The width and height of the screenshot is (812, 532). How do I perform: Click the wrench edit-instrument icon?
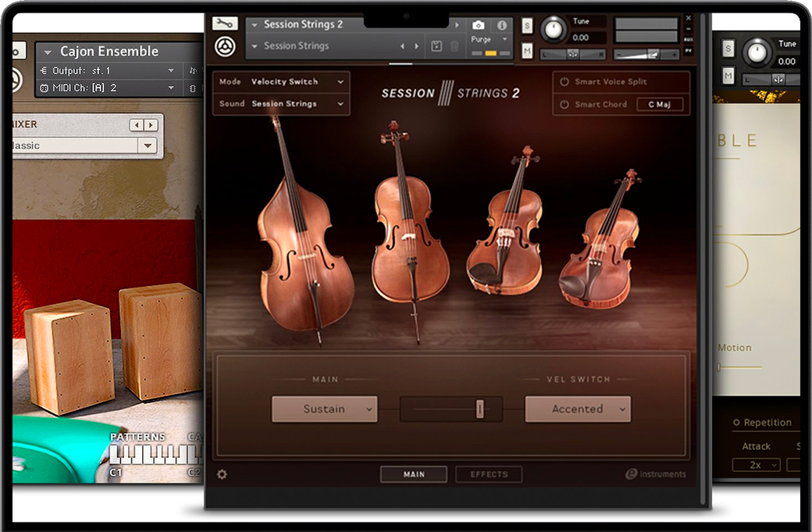[224, 23]
